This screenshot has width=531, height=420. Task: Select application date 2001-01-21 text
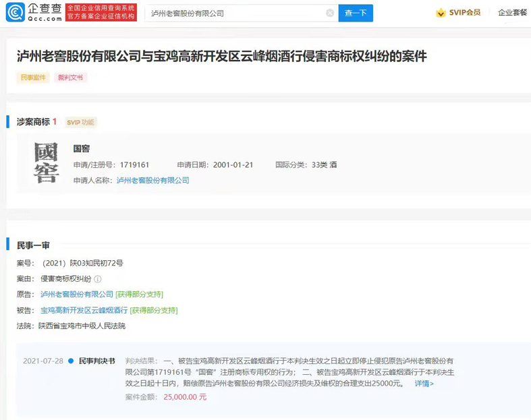233,164
